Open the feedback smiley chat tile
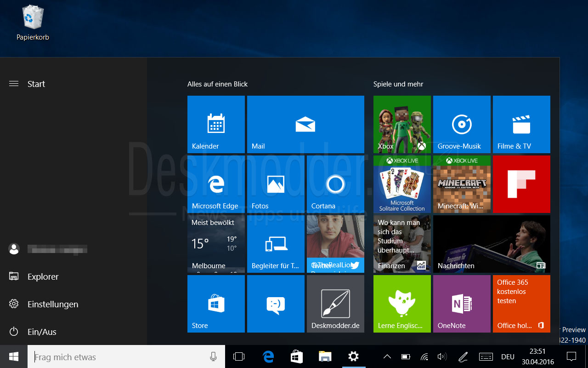The height and width of the screenshot is (368, 588). point(276,304)
